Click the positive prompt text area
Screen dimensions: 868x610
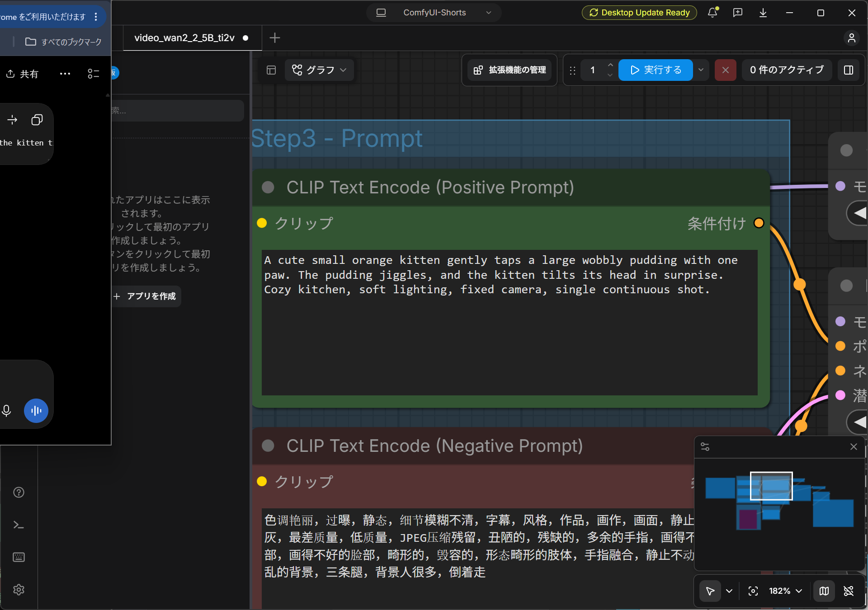509,323
